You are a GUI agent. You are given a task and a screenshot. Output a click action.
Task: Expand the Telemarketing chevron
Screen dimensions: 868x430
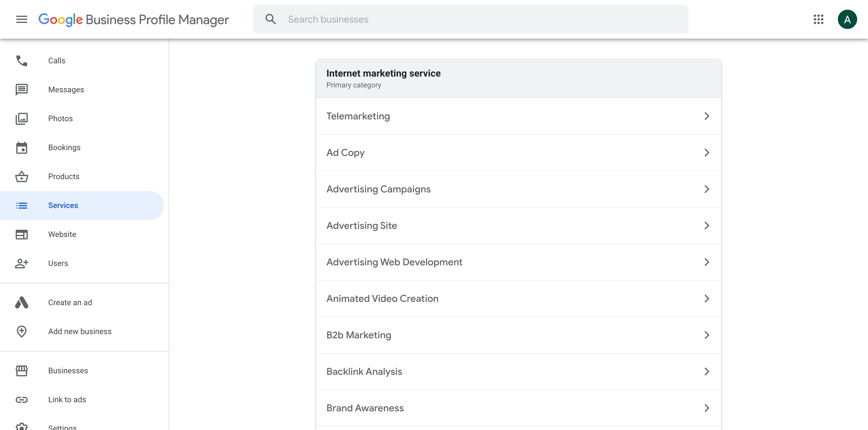[706, 116]
